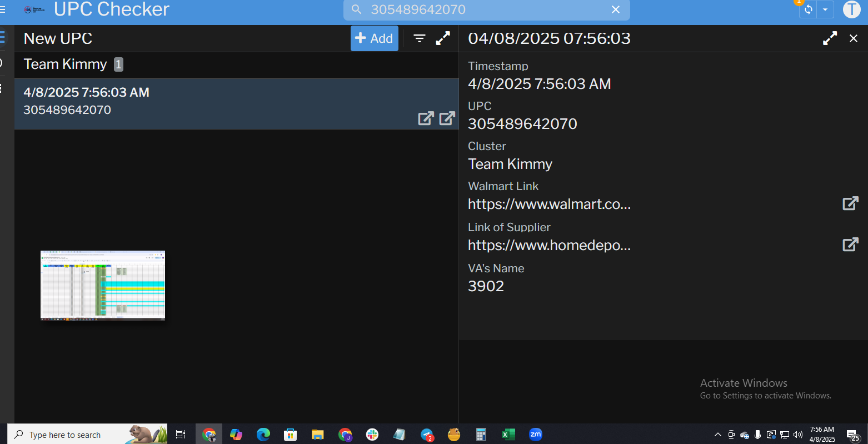Clear the search box with X
Screen dimensions: 868x444
tap(616, 9)
